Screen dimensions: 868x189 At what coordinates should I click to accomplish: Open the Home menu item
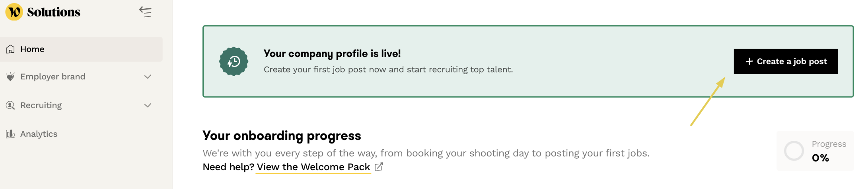tap(81, 49)
